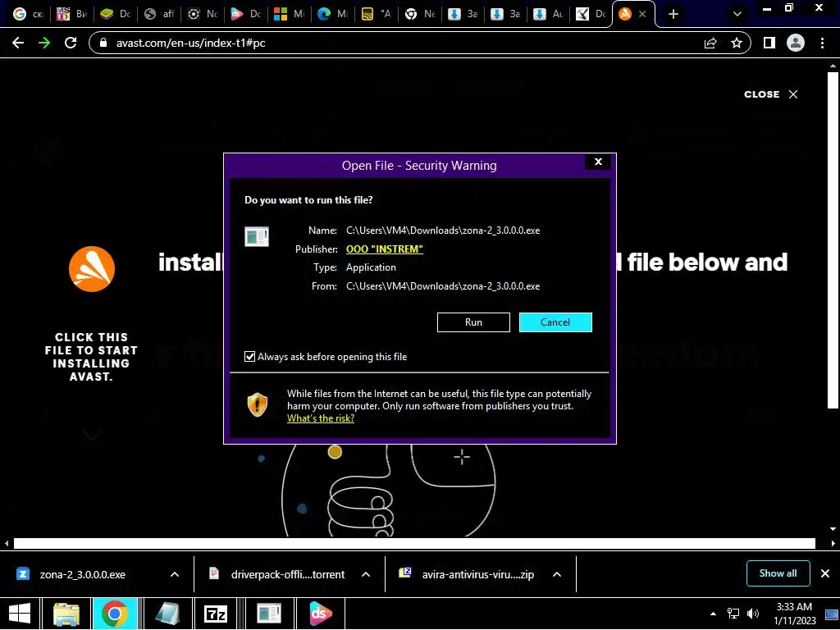Switch to the 'aff' globe tab

pos(158,14)
